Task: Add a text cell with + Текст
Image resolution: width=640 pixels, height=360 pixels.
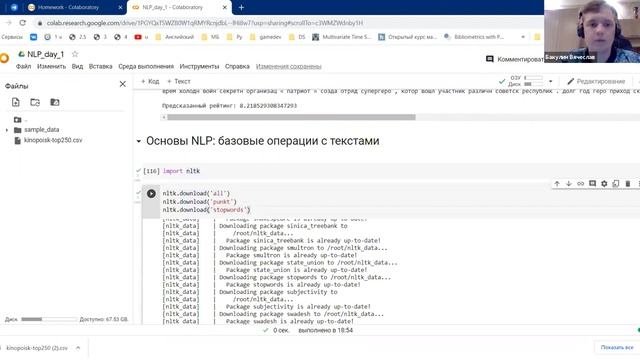Action: point(179,81)
